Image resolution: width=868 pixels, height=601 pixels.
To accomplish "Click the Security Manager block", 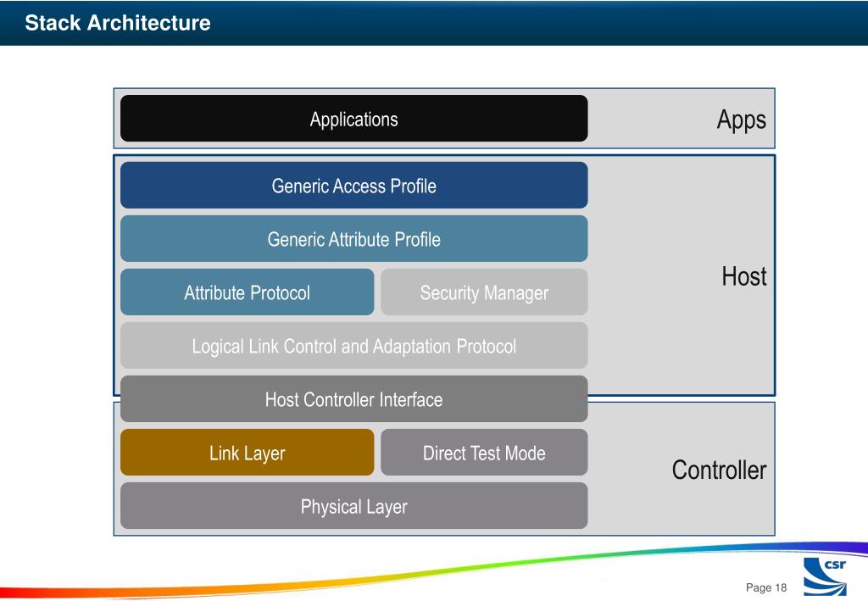I will pyautogui.click(x=484, y=292).
